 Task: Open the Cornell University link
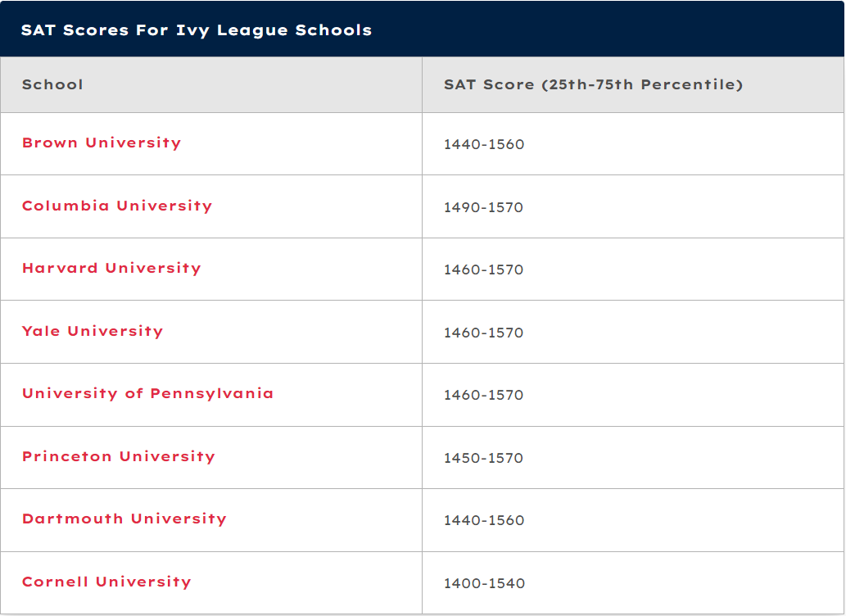tap(106, 582)
